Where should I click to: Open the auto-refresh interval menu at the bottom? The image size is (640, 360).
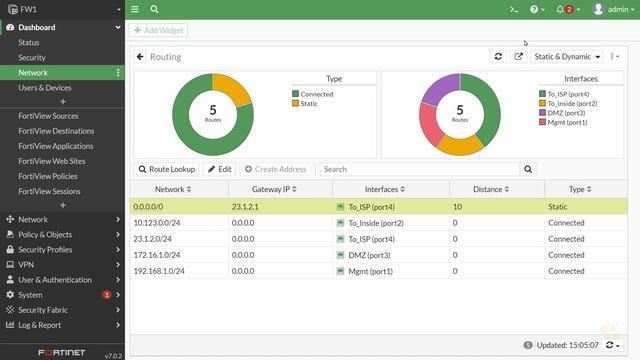point(613,345)
